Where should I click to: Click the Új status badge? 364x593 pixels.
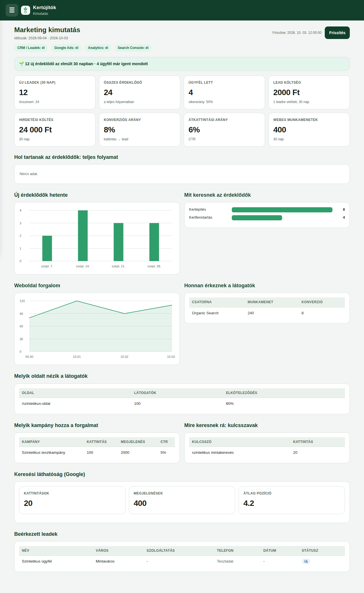[x=306, y=561]
